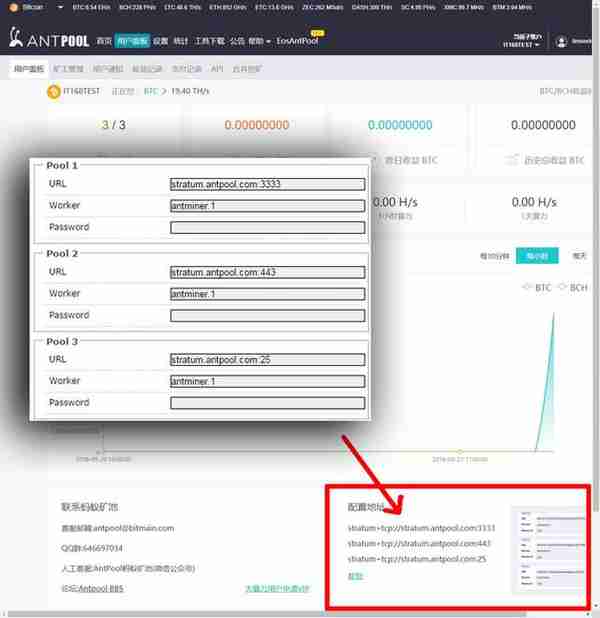Open the 首页 navigation item
The image size is (600, 618).
tap(104, 41)
